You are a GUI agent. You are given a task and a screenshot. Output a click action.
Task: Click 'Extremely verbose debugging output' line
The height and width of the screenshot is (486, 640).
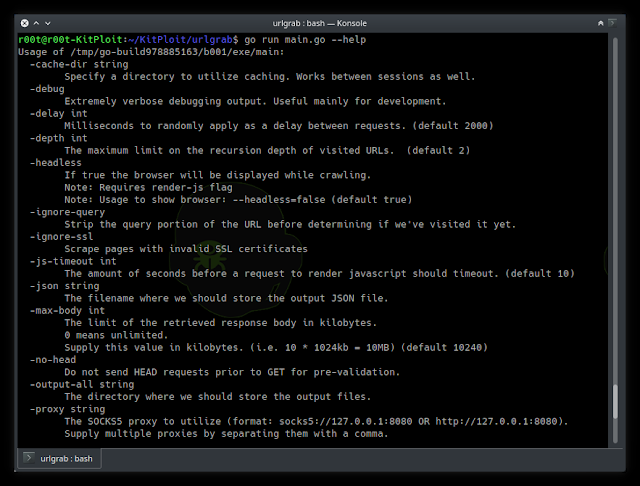point(255,101)
